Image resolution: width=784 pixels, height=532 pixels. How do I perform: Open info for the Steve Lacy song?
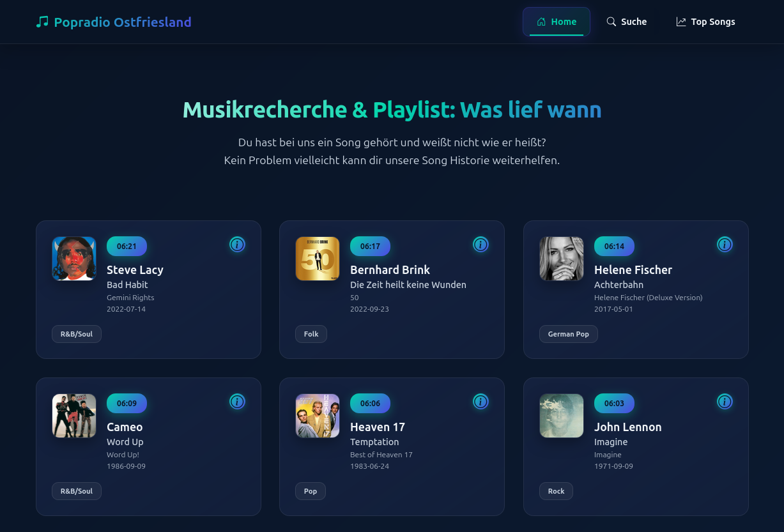237,245
